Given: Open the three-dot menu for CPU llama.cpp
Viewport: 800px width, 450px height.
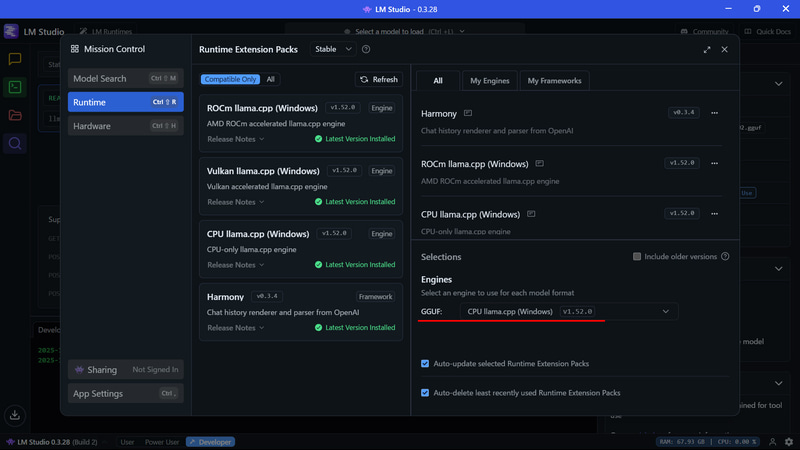Looking at the screenshot, I should pos(714,214).
